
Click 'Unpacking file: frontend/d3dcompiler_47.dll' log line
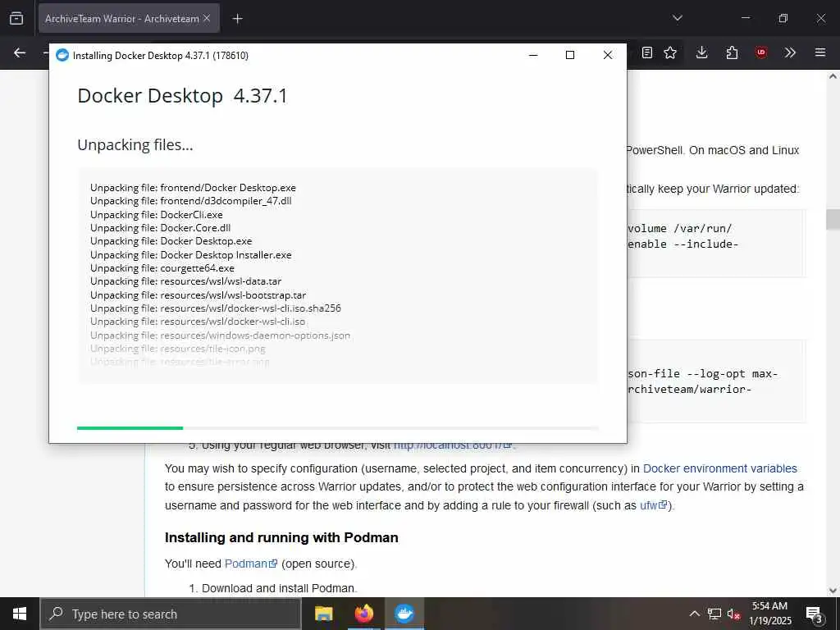pos(190,201)
